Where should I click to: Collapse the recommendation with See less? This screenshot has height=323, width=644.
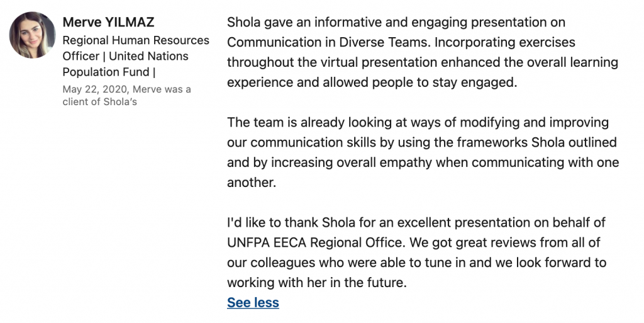tap(253, 302)
